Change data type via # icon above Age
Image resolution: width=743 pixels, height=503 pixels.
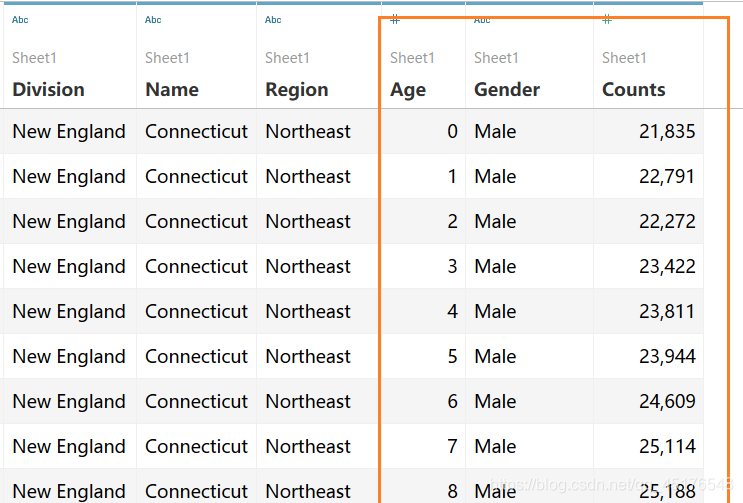[x=395, y=20]
